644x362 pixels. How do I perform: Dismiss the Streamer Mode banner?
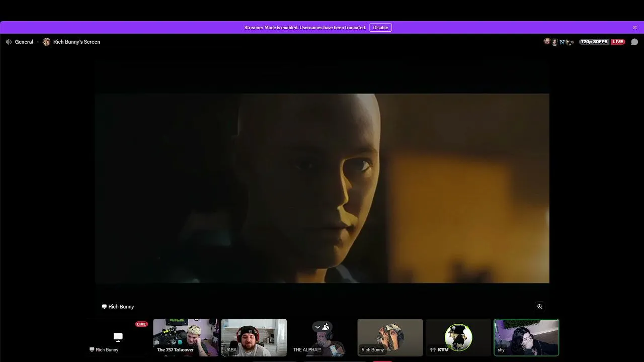(x=635, y=27)
